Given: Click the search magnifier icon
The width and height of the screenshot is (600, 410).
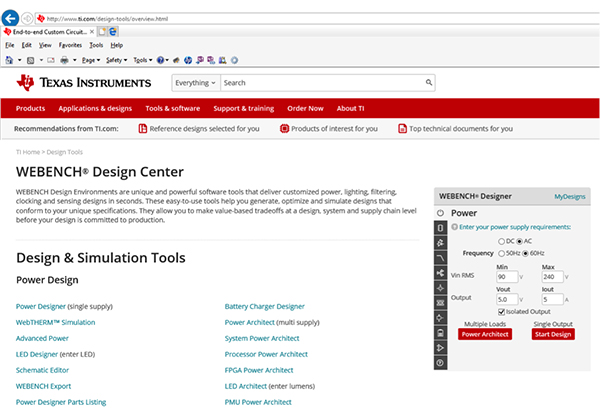Looking at the screenshot, I should point(428,83).
